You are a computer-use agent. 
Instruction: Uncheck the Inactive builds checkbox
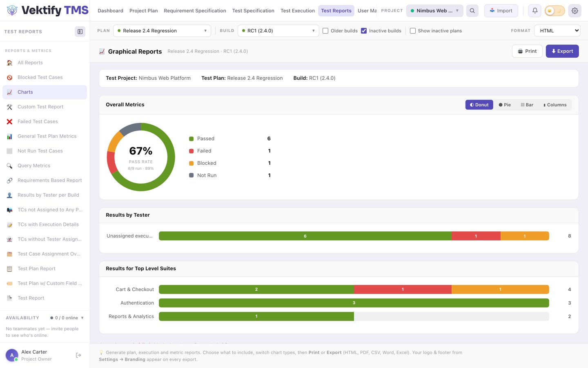[x=364, y=31]
